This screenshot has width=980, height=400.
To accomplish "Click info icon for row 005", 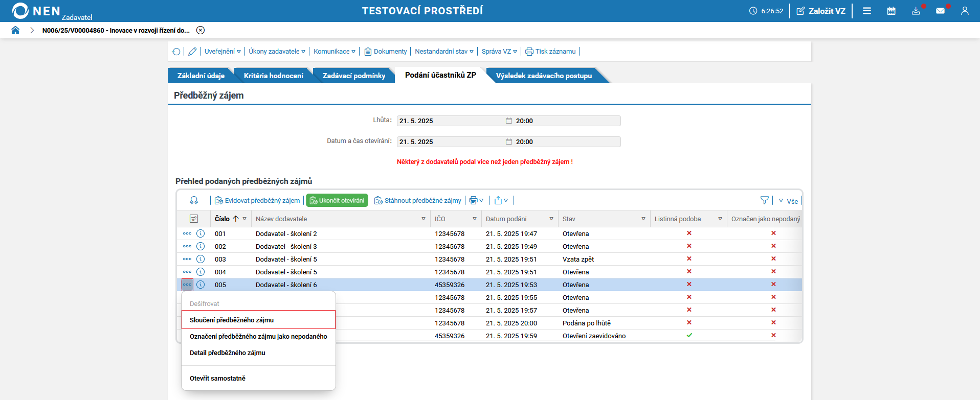I will (201, 285).
